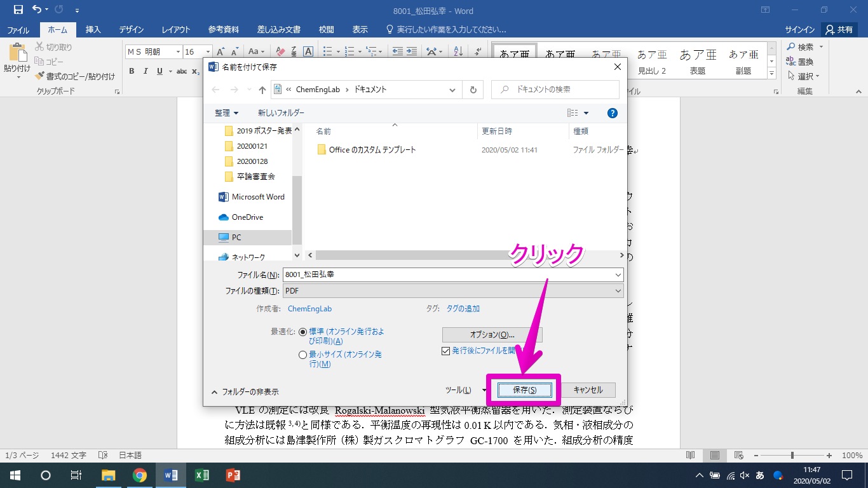868x488 pixels.
Task: Open Excel from the taskbar
Action: tap(202, 475)
